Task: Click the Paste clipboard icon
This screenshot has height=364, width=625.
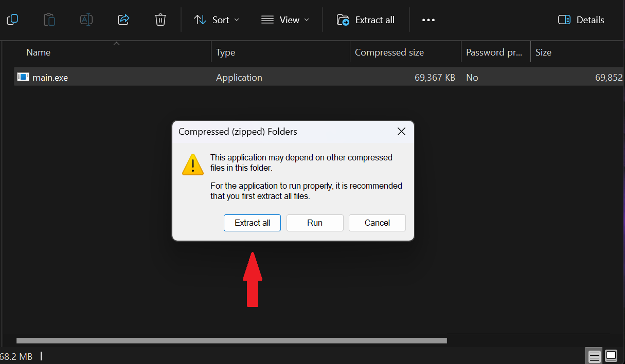Action: coord(49,20)
